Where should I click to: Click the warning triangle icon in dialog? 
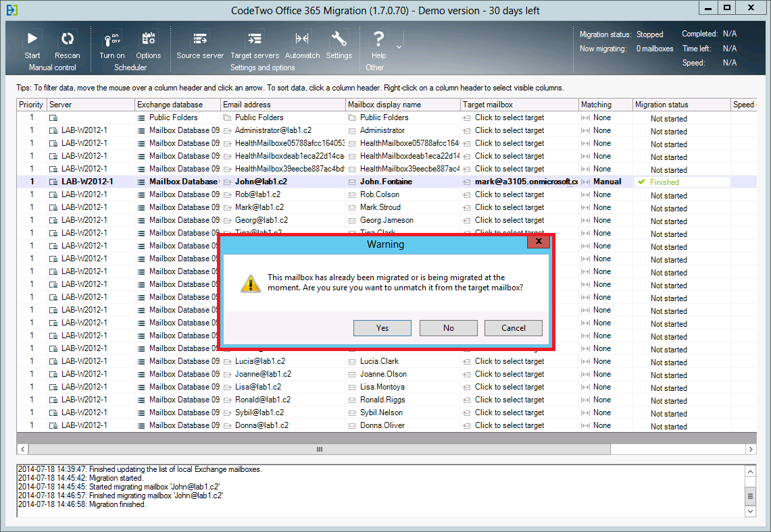pos(251,284)
